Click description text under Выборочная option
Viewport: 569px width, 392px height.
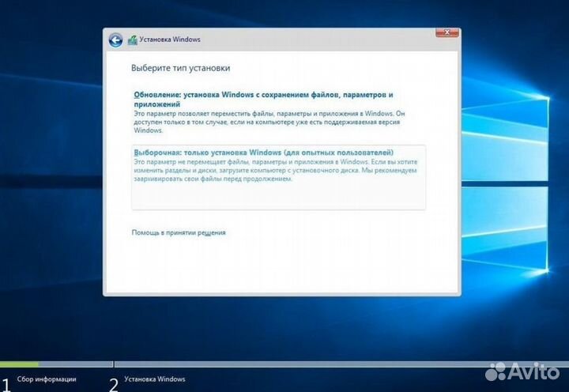276,170
